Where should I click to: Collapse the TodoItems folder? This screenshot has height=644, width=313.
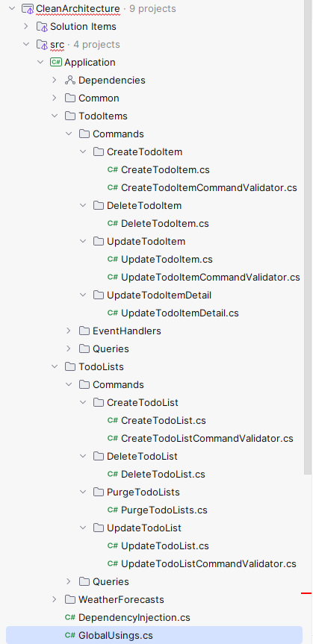click(x=55, y=116)
